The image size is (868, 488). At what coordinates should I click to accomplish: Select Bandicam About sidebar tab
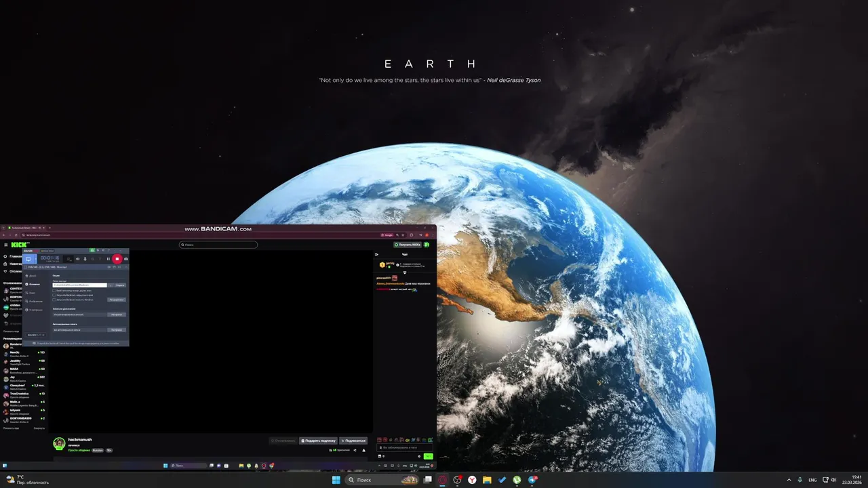click(x=34, y=310)
